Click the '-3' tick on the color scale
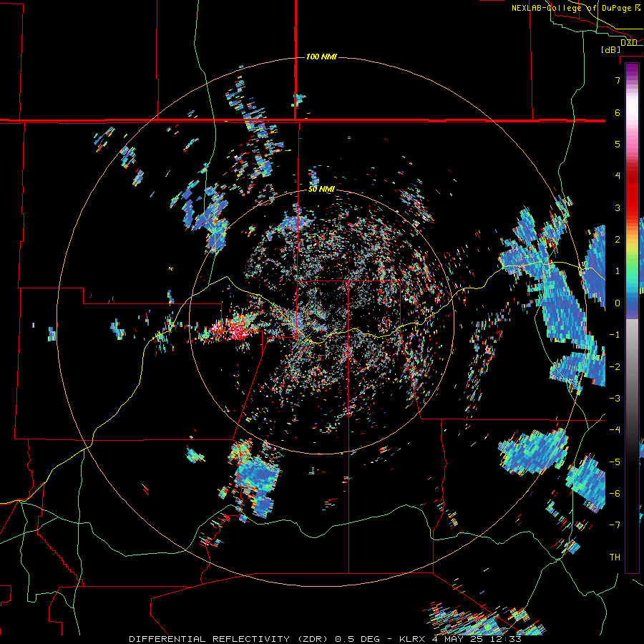 click(x=615, y=399)
